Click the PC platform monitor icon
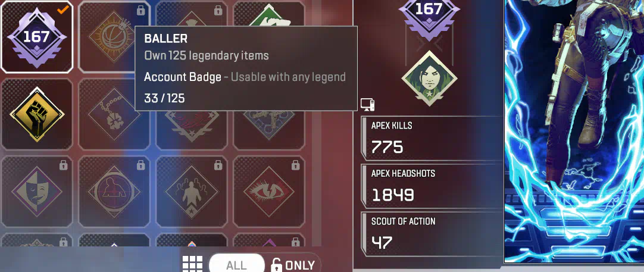 [367, 105]
